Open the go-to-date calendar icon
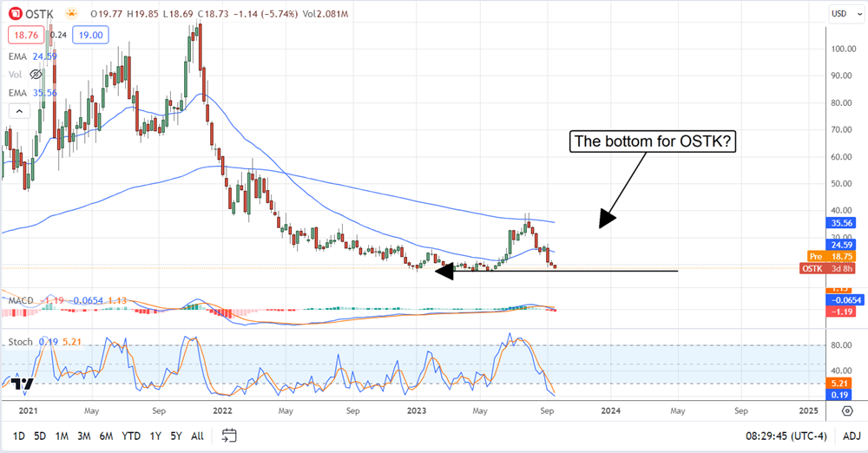This screenshot has width=868, height=453. point(229,436)
